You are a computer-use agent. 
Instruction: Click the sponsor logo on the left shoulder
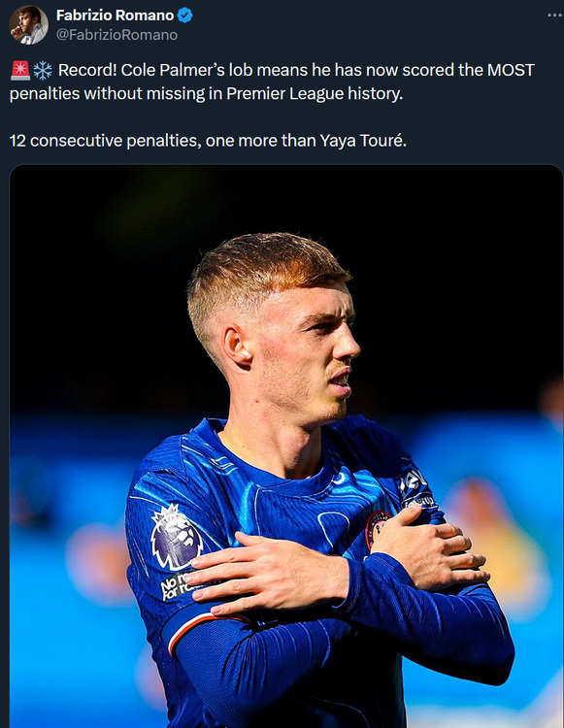pos(415,488)
